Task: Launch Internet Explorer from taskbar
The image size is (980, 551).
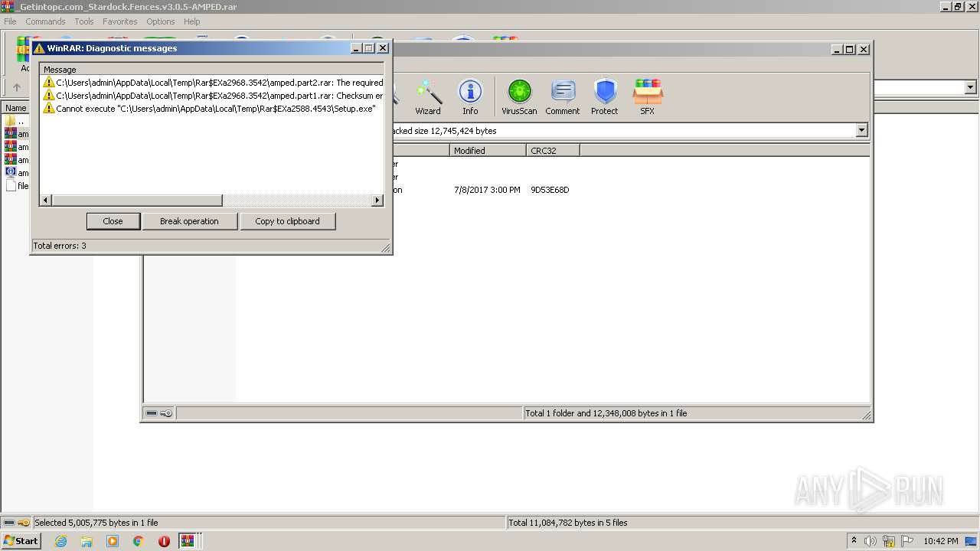Action: (60, 541)
